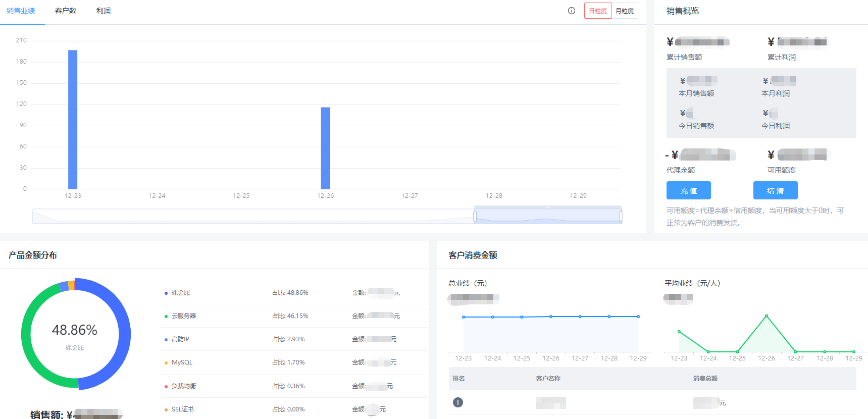Viewport: 868px width, 419px height.
Task: Grab the right handle of chart range slider
Action: 621,217
